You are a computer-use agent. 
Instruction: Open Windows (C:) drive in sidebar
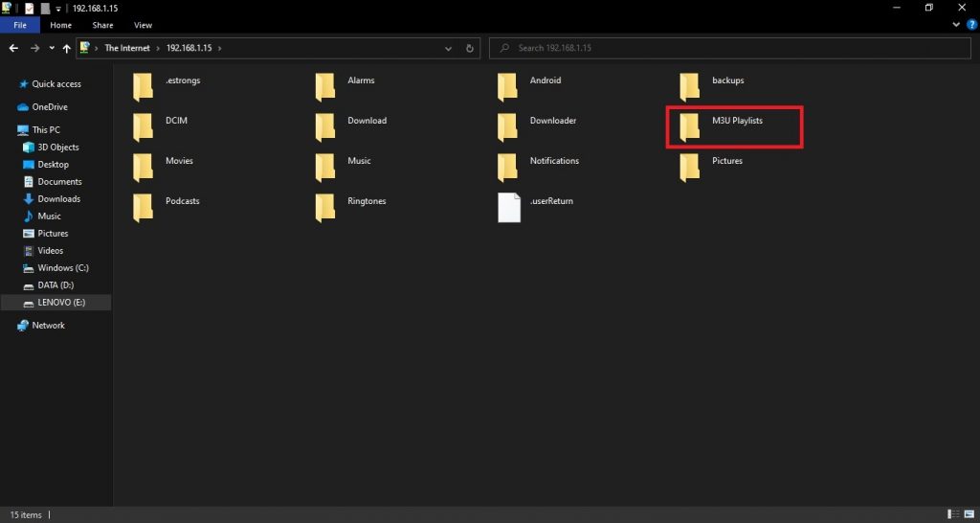click(62, 268)
